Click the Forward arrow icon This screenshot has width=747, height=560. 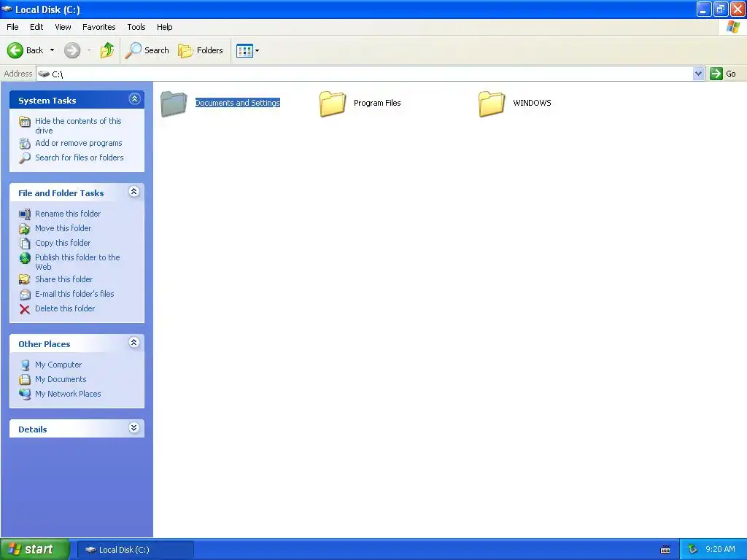pos(72,50)
